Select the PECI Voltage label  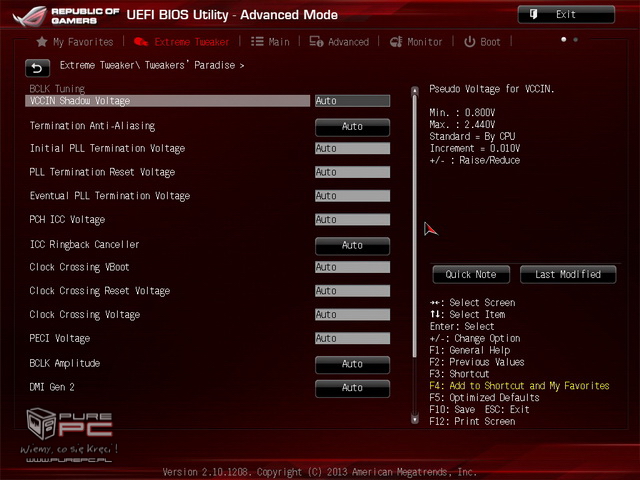tap(60, 338)
